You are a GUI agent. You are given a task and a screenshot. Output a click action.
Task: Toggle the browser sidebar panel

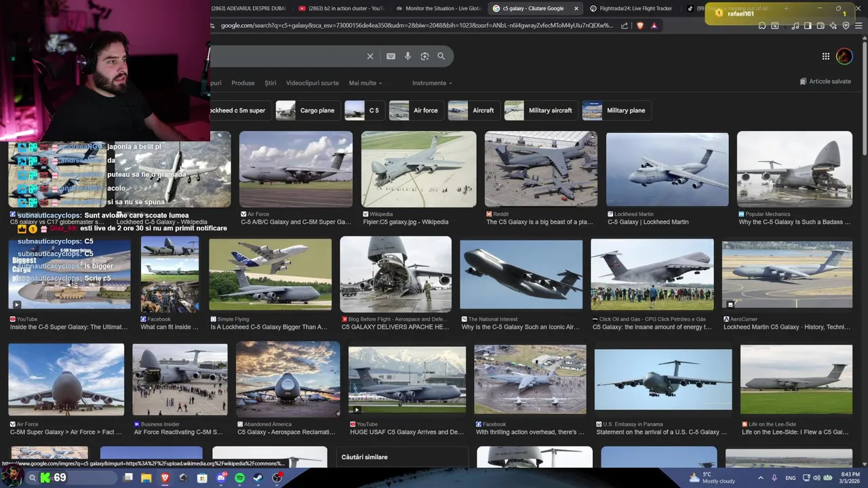808,26
